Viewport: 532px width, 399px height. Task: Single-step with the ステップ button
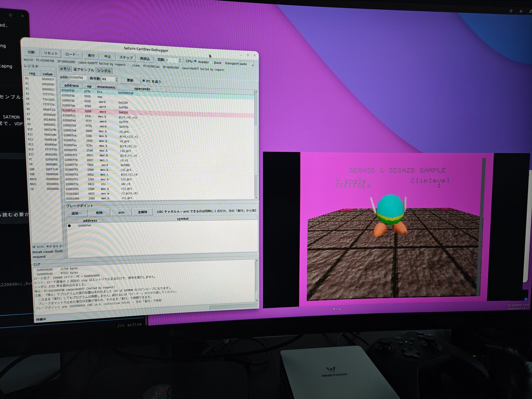click(x=126, y=58)
